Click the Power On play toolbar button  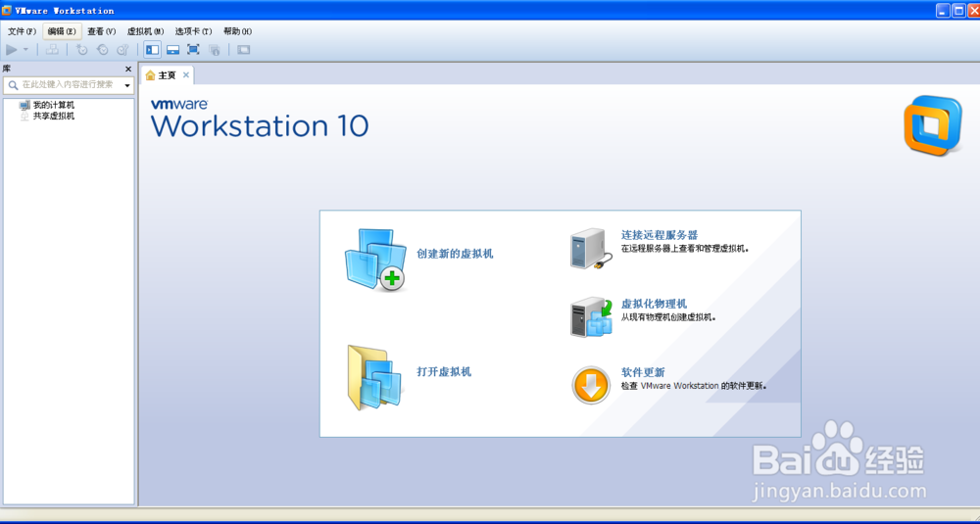coord(12,49)
